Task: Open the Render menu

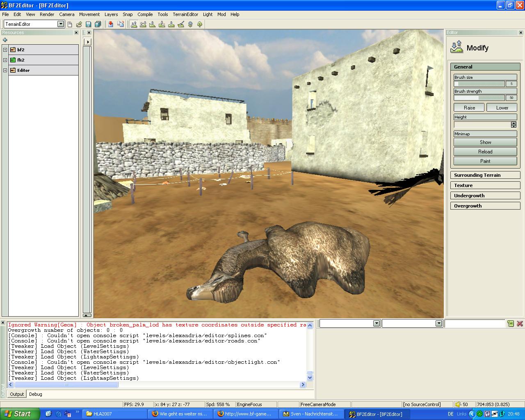Action: pos(47,14)
